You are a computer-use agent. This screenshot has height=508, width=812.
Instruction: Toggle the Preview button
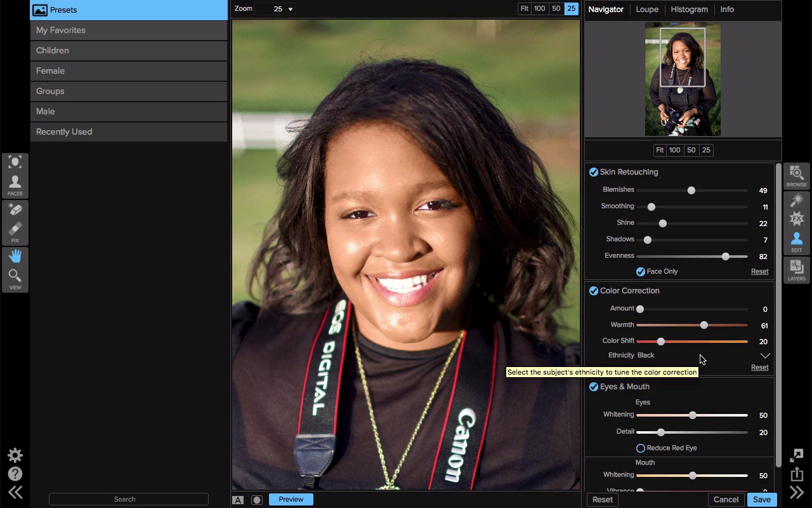point(291,499)
